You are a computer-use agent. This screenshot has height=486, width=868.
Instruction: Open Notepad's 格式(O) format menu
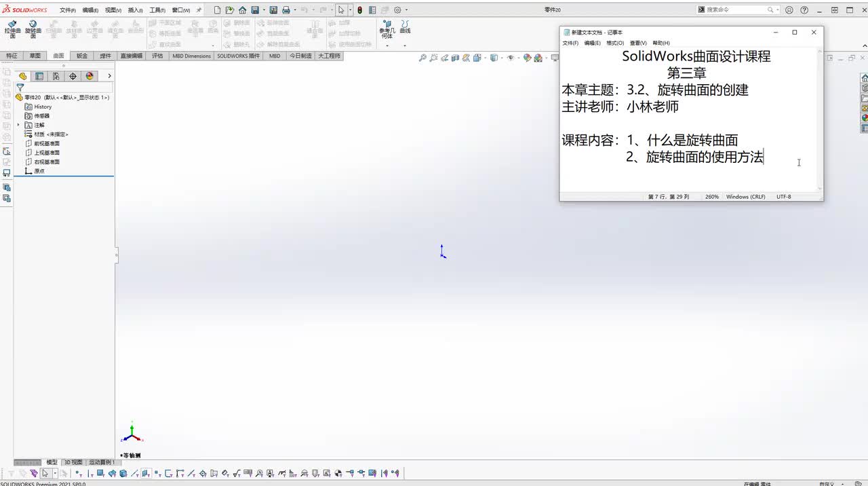[x=615, y=43]
